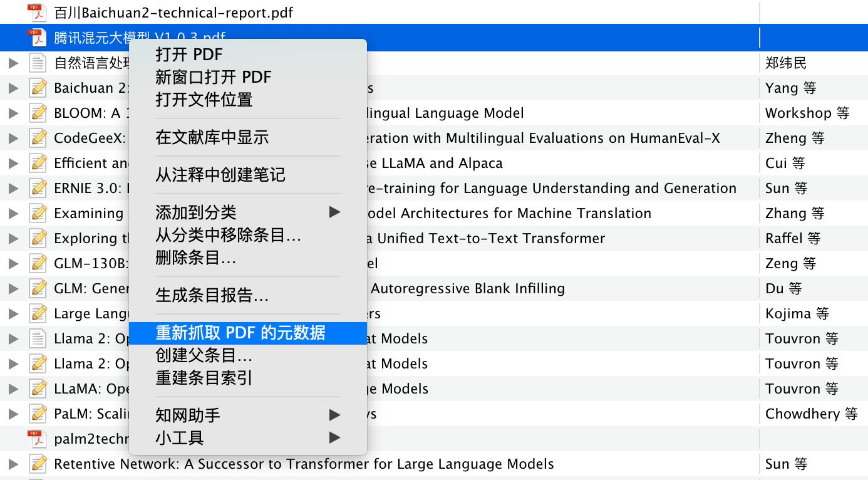
Task: Click document icon of 自然语言处理 row
Action: [x=38, y=63]
